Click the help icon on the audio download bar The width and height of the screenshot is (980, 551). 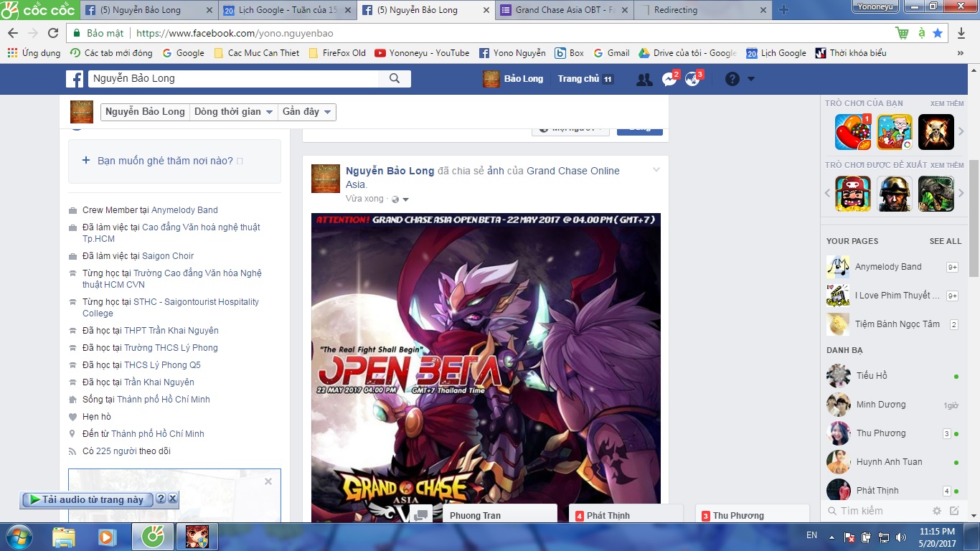click(x=161, y=499)
